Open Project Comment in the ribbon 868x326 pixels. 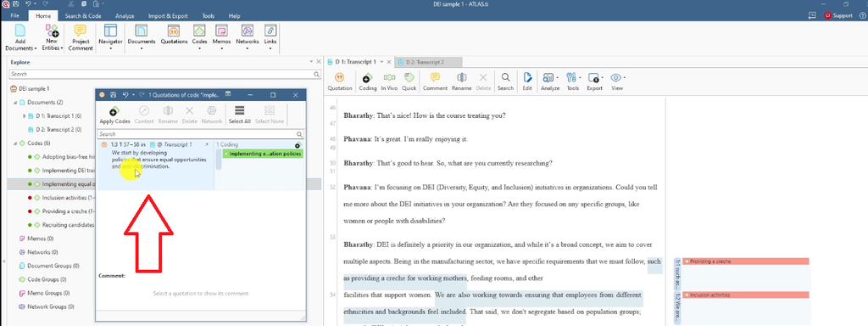[x=81, y=37]
